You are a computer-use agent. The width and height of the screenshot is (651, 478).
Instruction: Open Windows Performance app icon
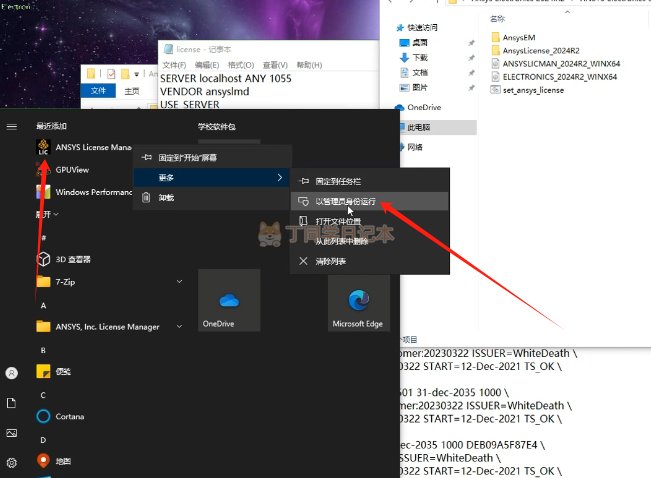click(43, 192)
